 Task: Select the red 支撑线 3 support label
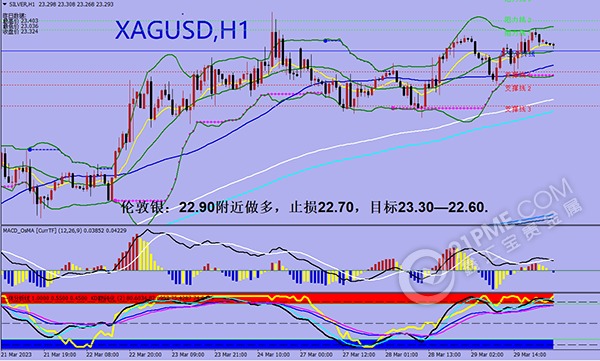(517, 109)
